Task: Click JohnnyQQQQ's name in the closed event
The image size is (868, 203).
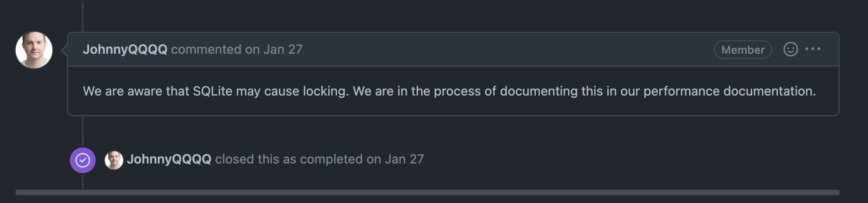Action: [169, 159]
